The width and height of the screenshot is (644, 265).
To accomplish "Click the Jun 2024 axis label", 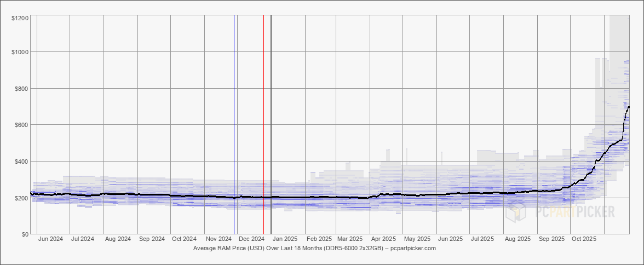I will [50, 239].
